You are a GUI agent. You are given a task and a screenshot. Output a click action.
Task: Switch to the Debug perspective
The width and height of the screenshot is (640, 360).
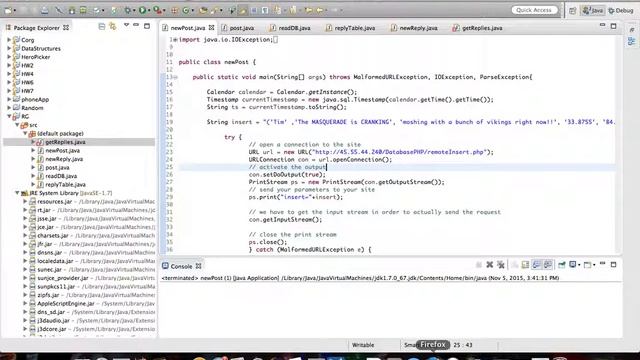(x=621, y=11)
